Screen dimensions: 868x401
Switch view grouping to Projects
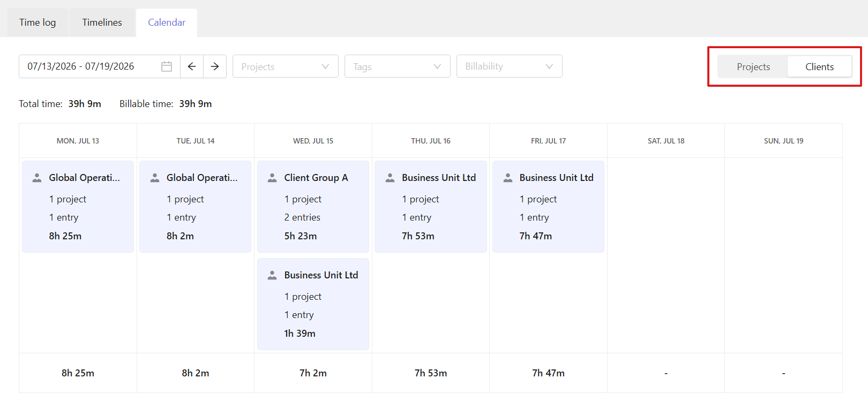pos(753,67)
